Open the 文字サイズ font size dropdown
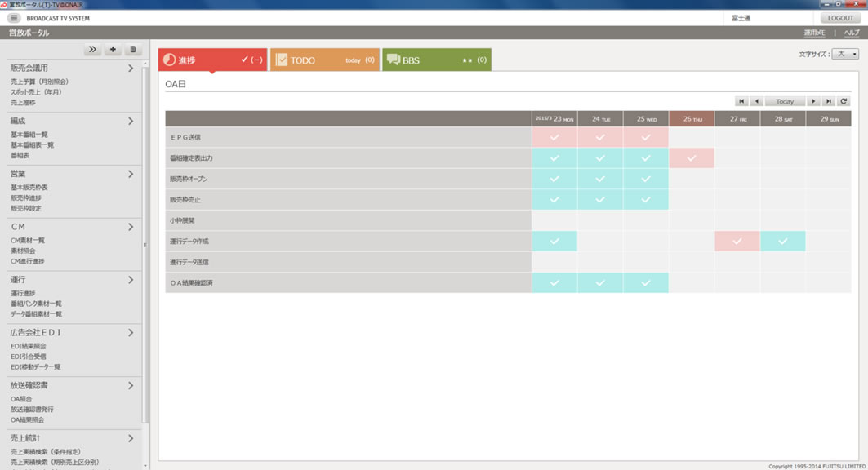 click(x=844, y=54)
